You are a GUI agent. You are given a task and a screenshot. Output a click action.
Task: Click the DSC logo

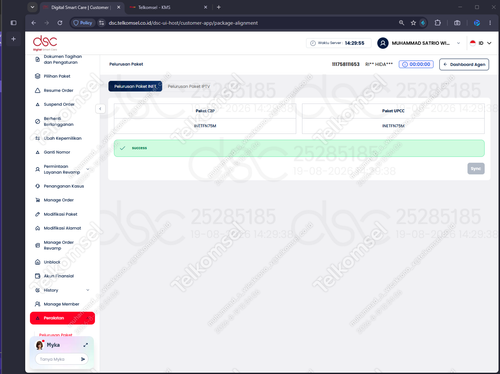[45, 43]
